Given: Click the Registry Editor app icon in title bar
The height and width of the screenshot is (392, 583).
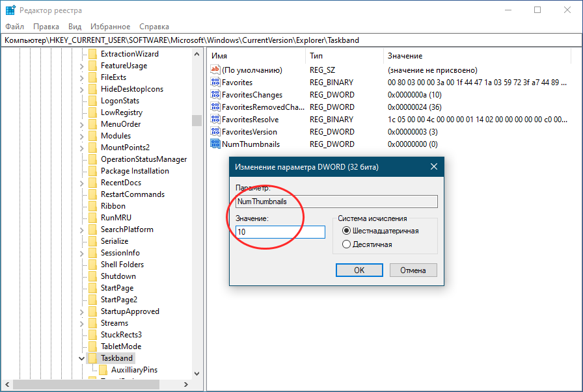Looking at the screenshot, I should click(10, 10).
